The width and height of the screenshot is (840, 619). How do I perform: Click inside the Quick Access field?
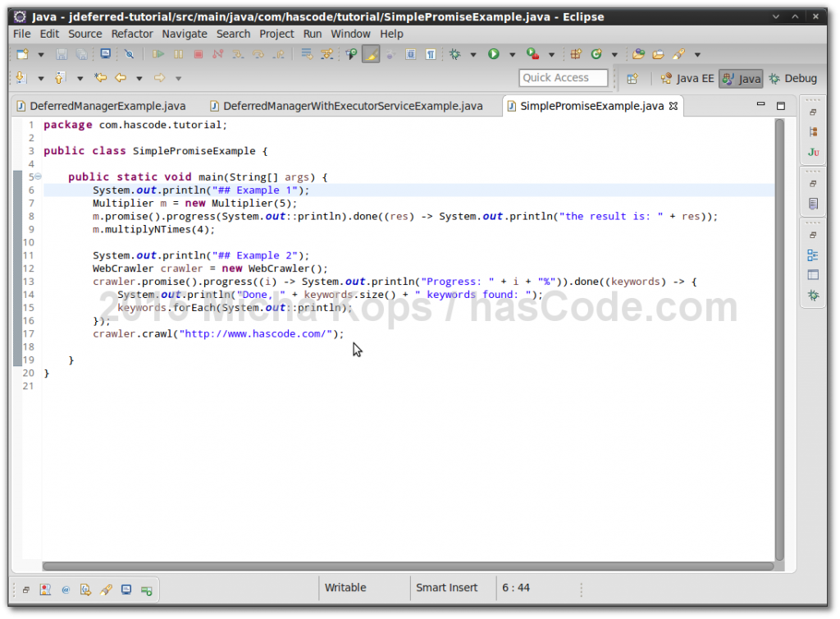562,78
